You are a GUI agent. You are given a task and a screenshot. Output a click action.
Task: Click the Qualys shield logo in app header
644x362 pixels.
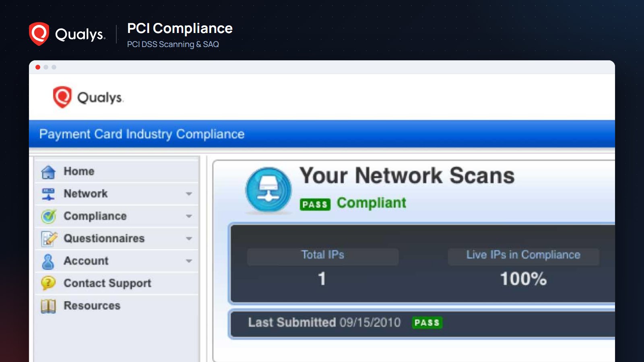click(x=62, y=97)
